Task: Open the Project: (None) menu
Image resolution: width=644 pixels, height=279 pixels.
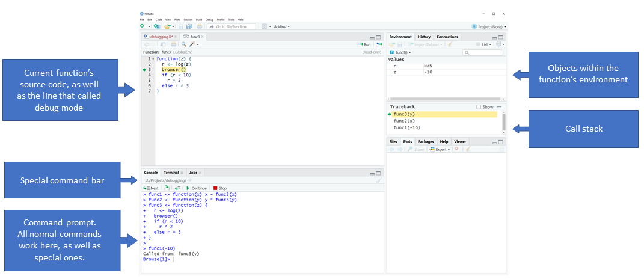Action: tap(489, 26)
